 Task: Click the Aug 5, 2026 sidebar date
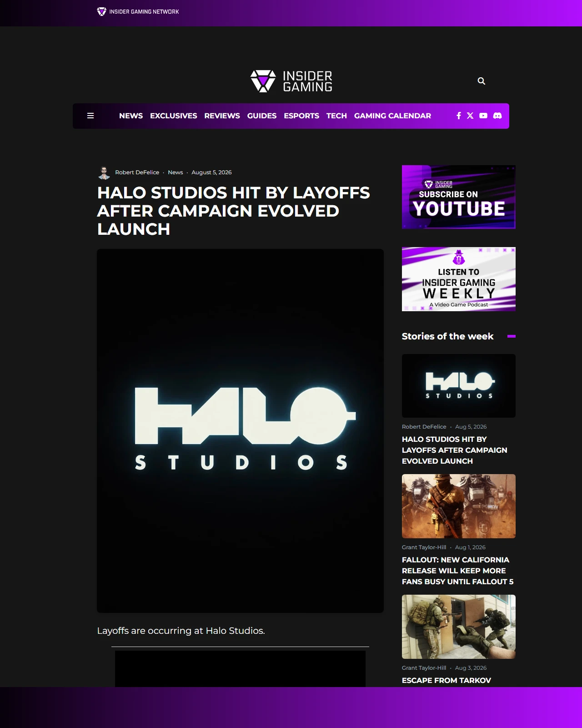pos(471,427)
